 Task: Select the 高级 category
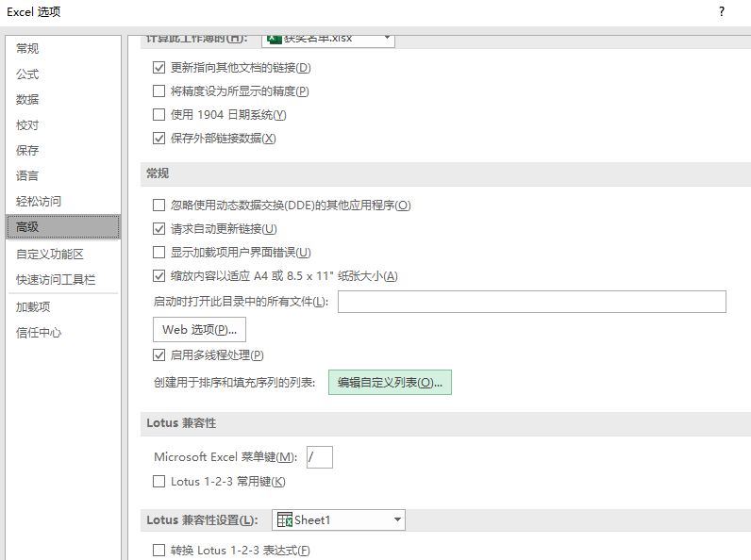point(63,227)
